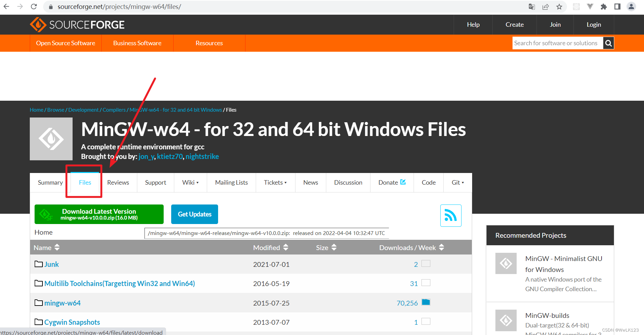Click the download stats chart for Multilib row
Screen dimensions: 644x335
coord(426,283)
